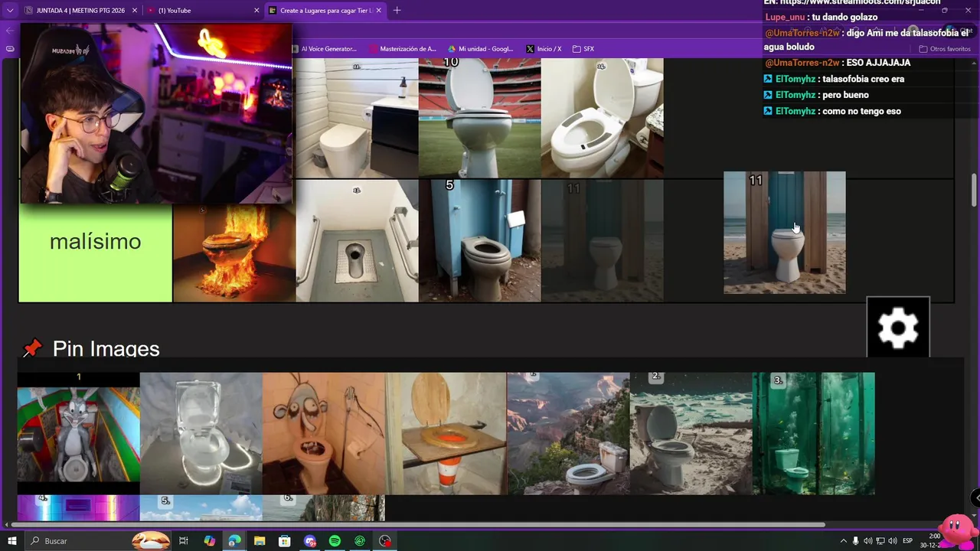Open the tab search chevron in browser
Viewport: 980px width, 551px height.
(x=10, y=11)
